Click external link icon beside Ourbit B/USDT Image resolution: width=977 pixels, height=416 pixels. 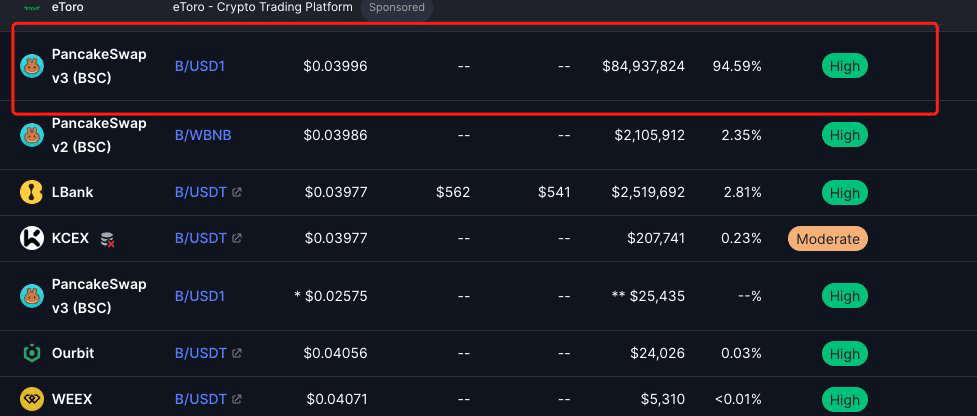237,353
